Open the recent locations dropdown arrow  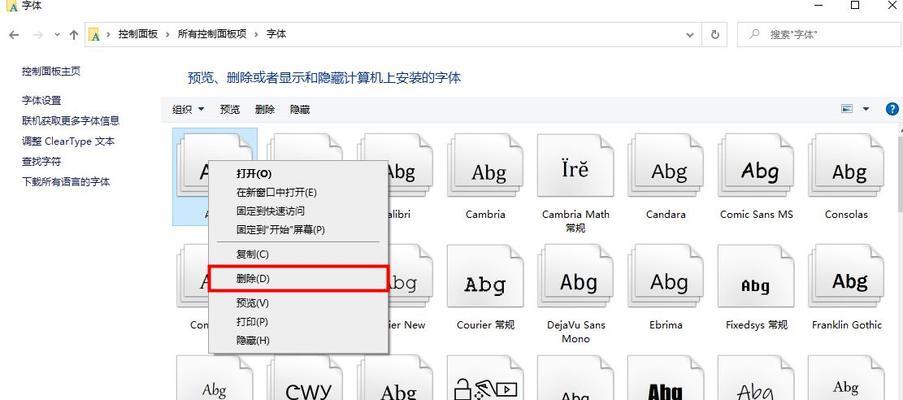pos(57,35)
